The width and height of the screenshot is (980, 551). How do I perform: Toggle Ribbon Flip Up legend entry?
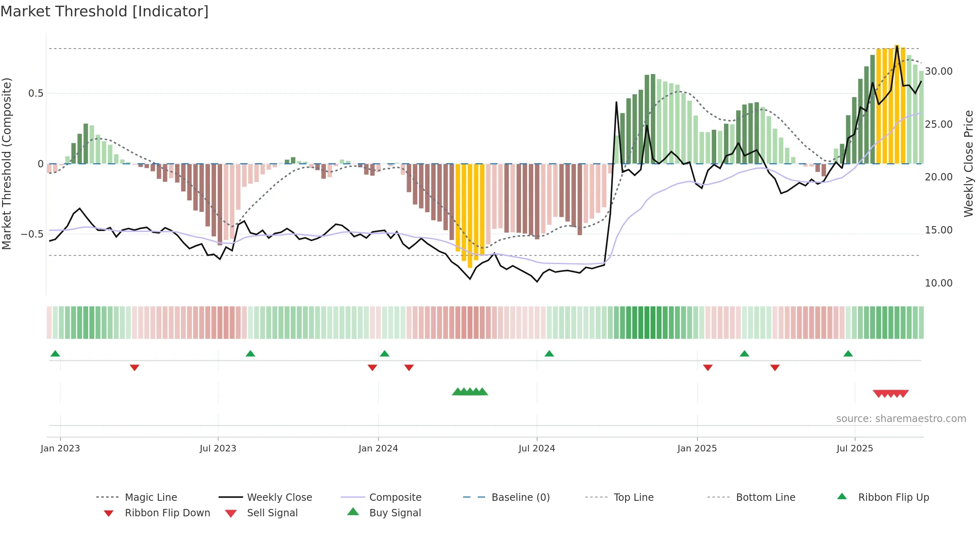(x=883, y=497)
